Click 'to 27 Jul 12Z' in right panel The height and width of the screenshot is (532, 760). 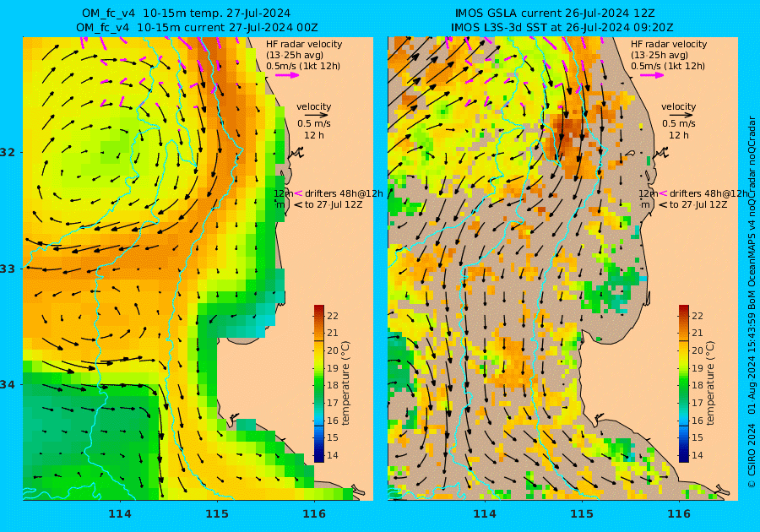tap(698, 205)
